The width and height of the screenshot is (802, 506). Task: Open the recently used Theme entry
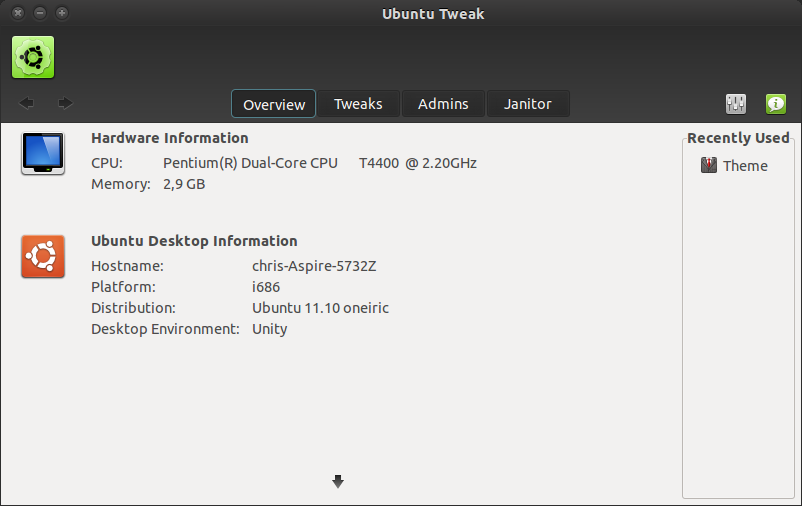pyautogui.click(x=734, y=166)
